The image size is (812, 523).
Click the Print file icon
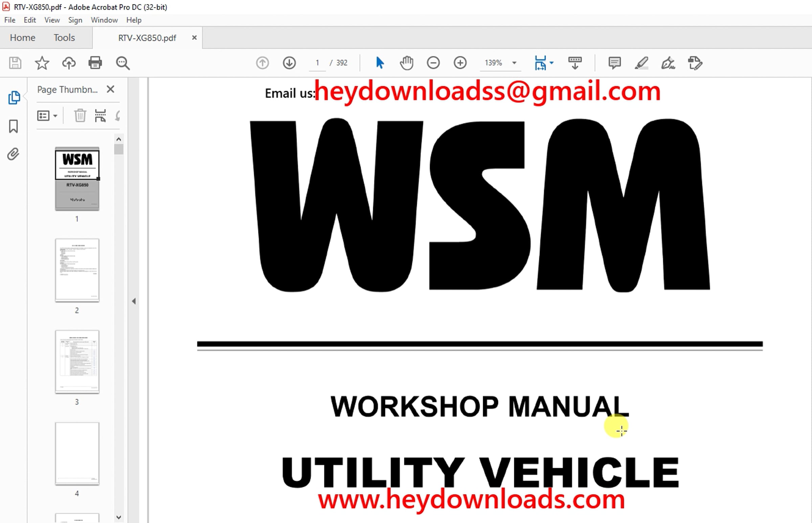click(x=95, y=63)
